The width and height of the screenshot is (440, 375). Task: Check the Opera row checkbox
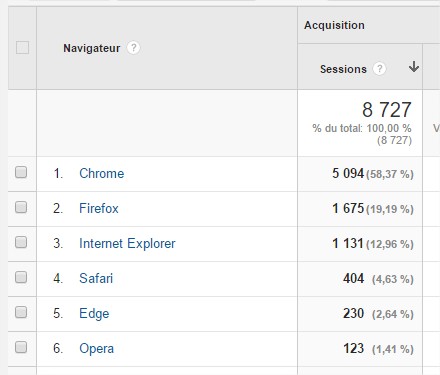tap(21, 347)
